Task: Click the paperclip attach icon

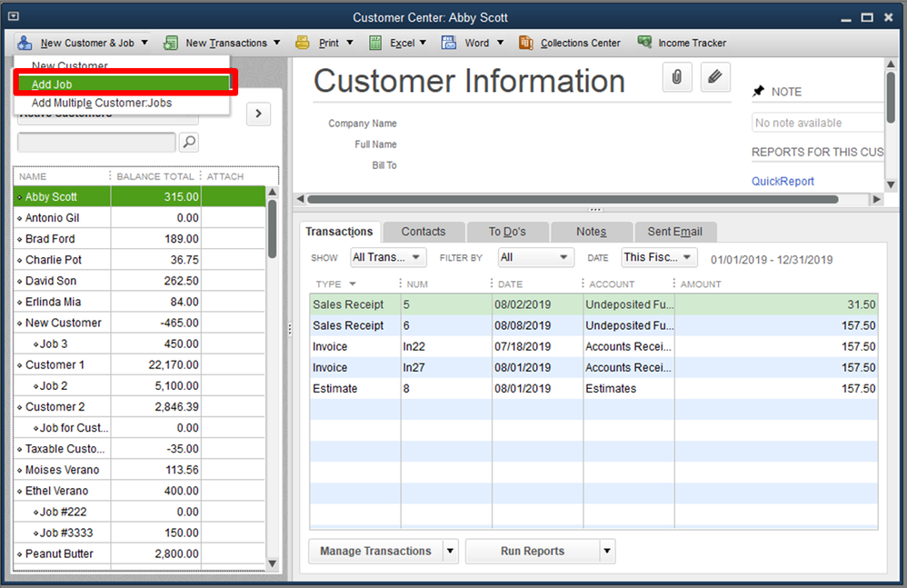Action: coord(677,77)
